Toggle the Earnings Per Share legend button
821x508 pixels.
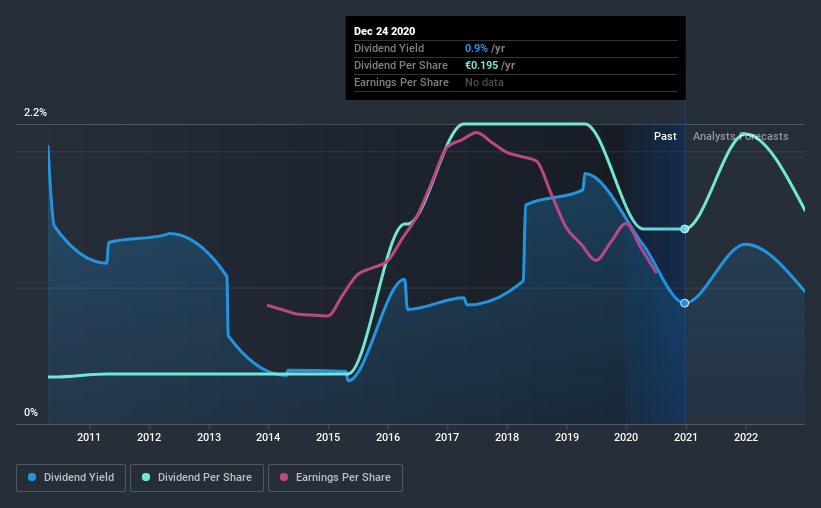click(x=335, y=478)
